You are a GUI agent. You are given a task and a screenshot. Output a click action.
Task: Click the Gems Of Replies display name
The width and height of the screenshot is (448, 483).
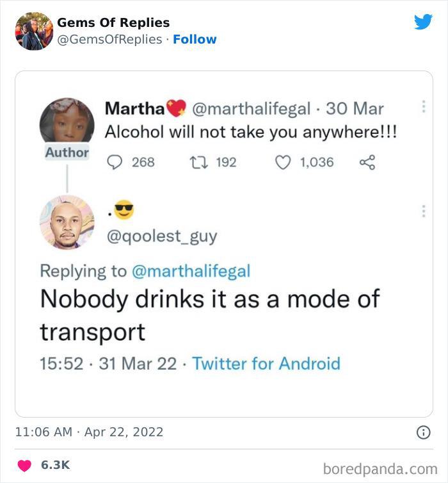tap(113, 22)
